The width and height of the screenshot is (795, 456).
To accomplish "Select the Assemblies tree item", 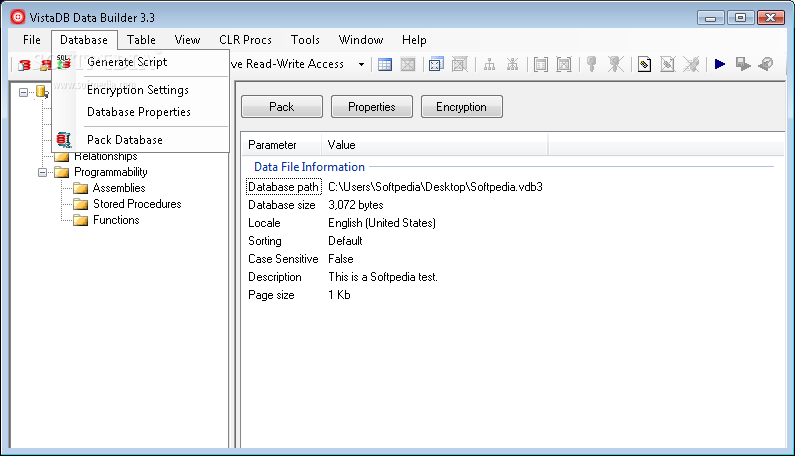I will [119, 188].
